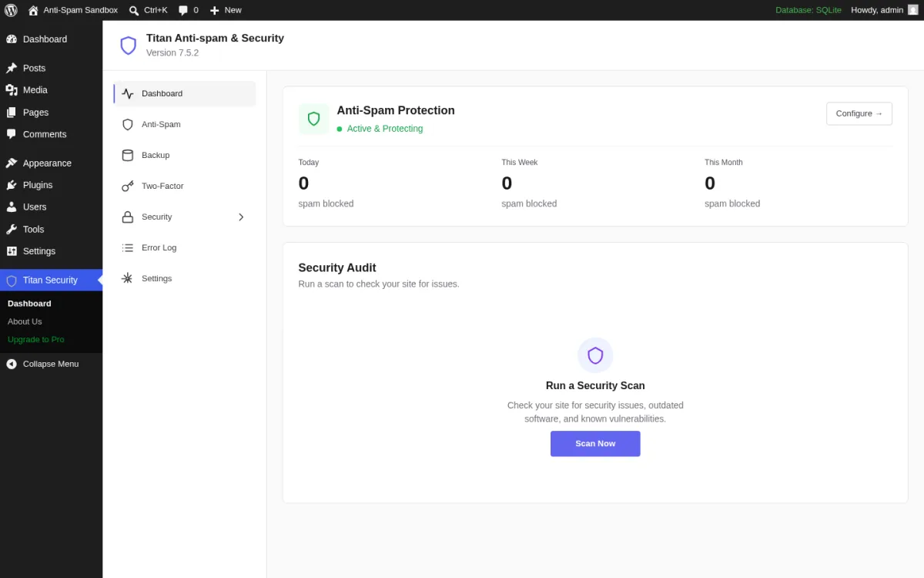
Task: Click the Collapse Menu arrow icon
Action: [x=12, y=364]
